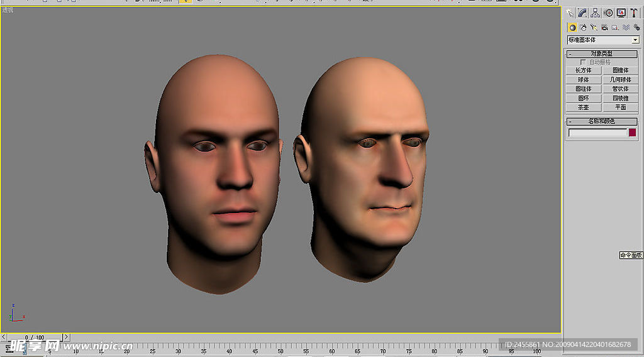Image resolution: width=644 pixels, height=357 pixels.
Task: Click the object name input field
Action: click(597, 133)
